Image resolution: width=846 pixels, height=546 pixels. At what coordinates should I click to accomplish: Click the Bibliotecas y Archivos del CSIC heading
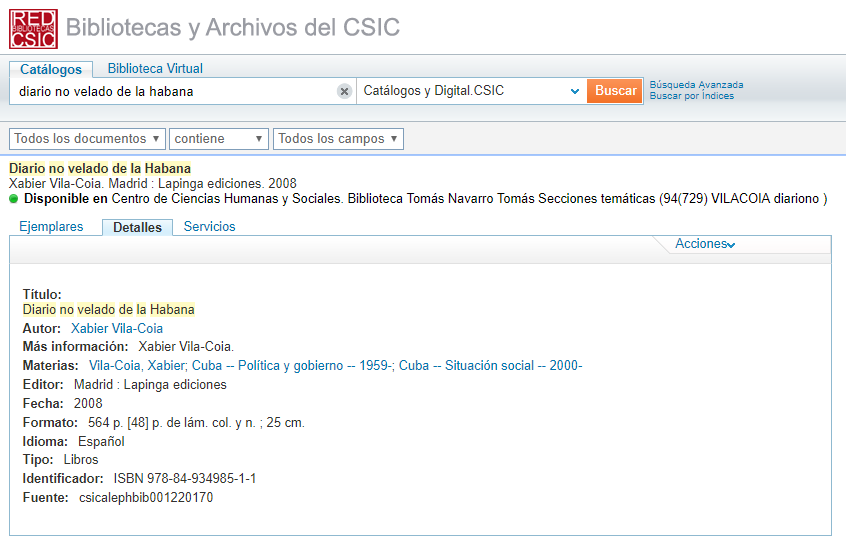tap(233, 28)
